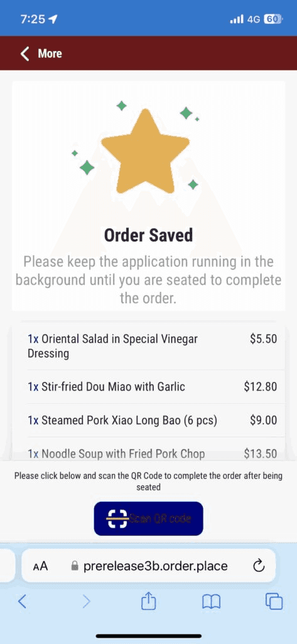Open the Safari share sheet icon
Screen dimensions: 297x644
click(x=149, y=601)
